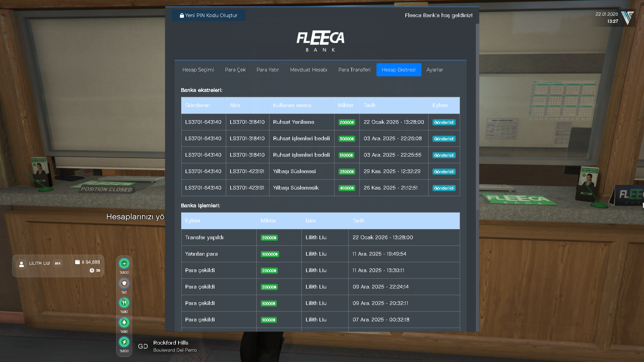The width and height of the screenshot is (644, 362).
Task: Click the bank panel vertical scrollbar
Action: pyautogui.click(x=477, y=117)
